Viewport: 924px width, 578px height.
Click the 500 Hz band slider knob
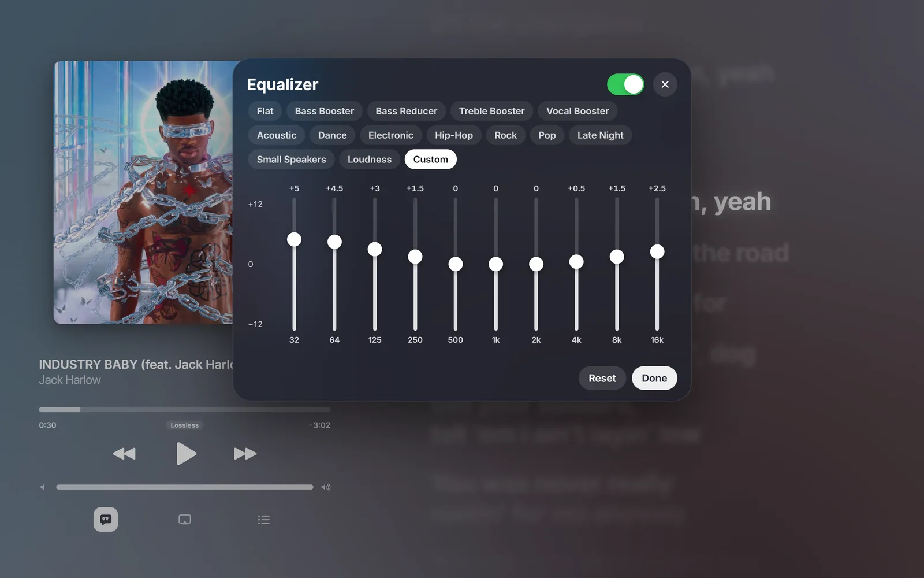[x=456, y=264]
